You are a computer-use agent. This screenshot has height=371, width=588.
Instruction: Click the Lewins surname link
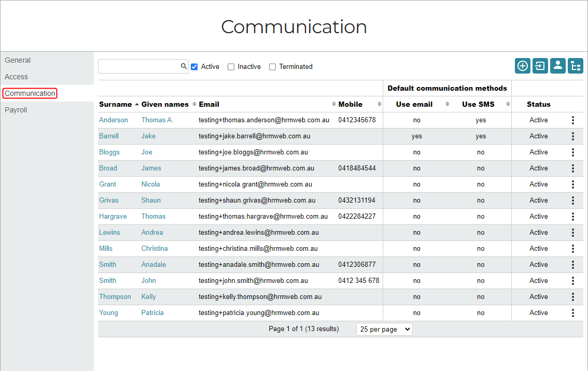109,232
